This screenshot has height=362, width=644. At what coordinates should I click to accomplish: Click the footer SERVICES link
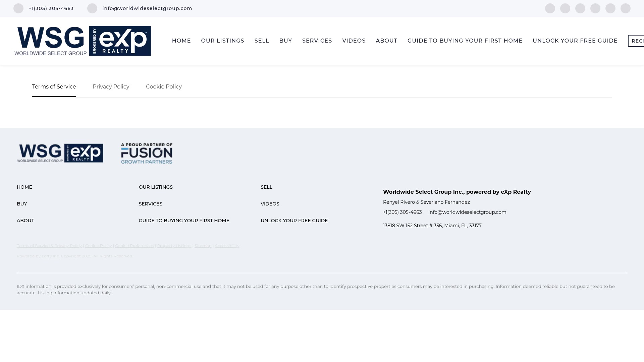pos(151,204)
